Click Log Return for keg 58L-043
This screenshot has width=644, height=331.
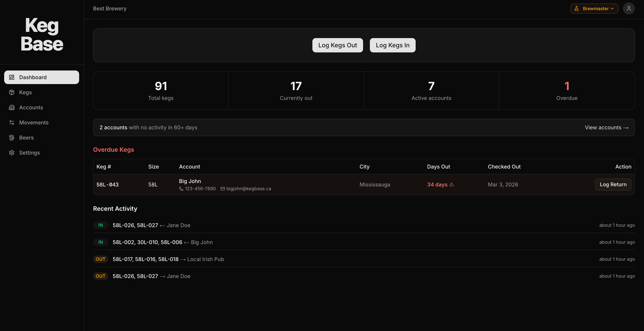point(613,184)
